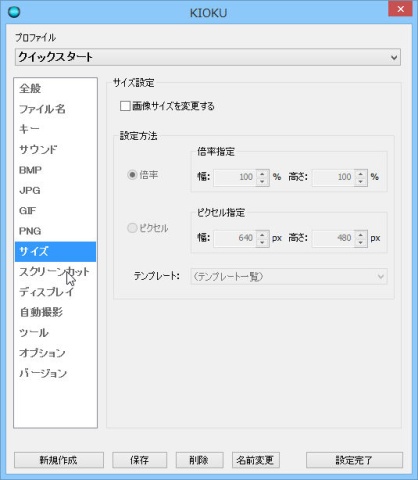Click the KIOKU app icon in title bar
Image resolution: width=418 pixels, height=480 pixels.
pos(14,12)
